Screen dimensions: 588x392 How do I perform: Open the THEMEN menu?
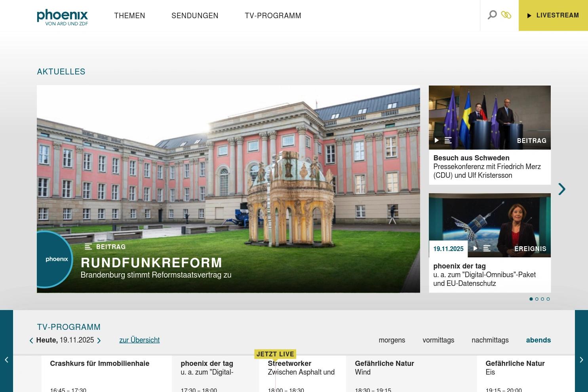129,16
